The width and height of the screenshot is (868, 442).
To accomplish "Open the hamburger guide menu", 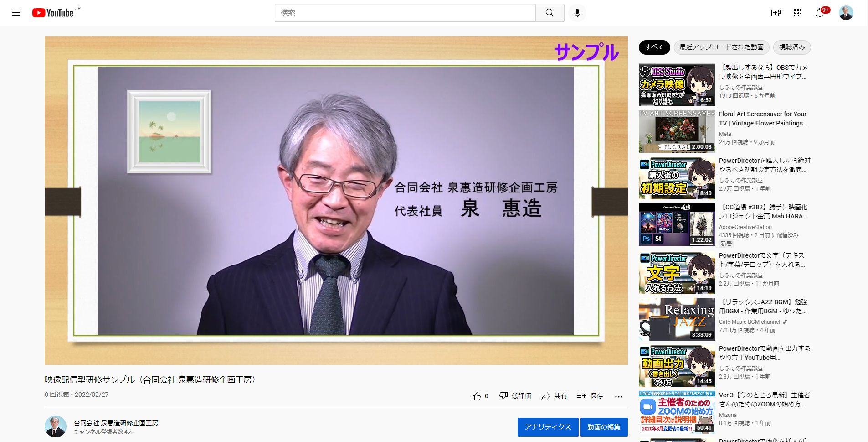I will tap(16, 13).
